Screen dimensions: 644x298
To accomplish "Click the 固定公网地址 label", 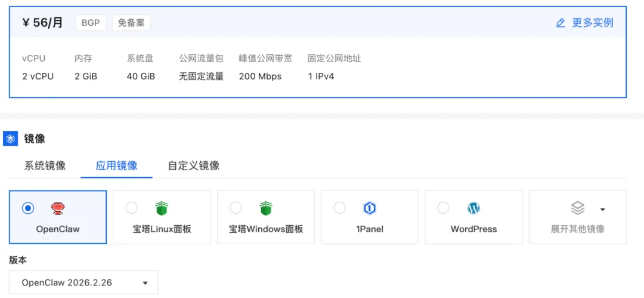I will (x=335, y=59).
